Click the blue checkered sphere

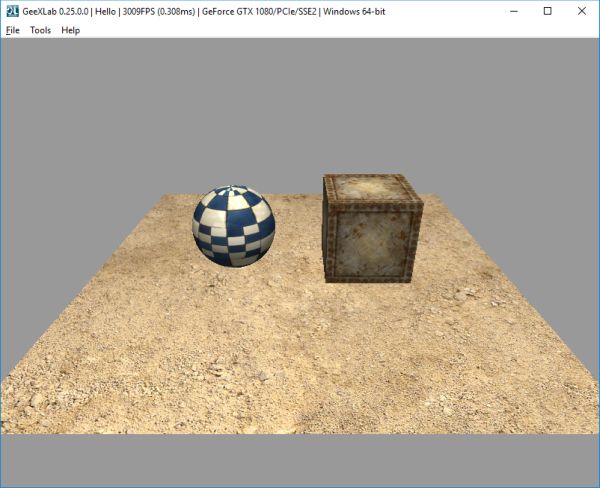233,226
